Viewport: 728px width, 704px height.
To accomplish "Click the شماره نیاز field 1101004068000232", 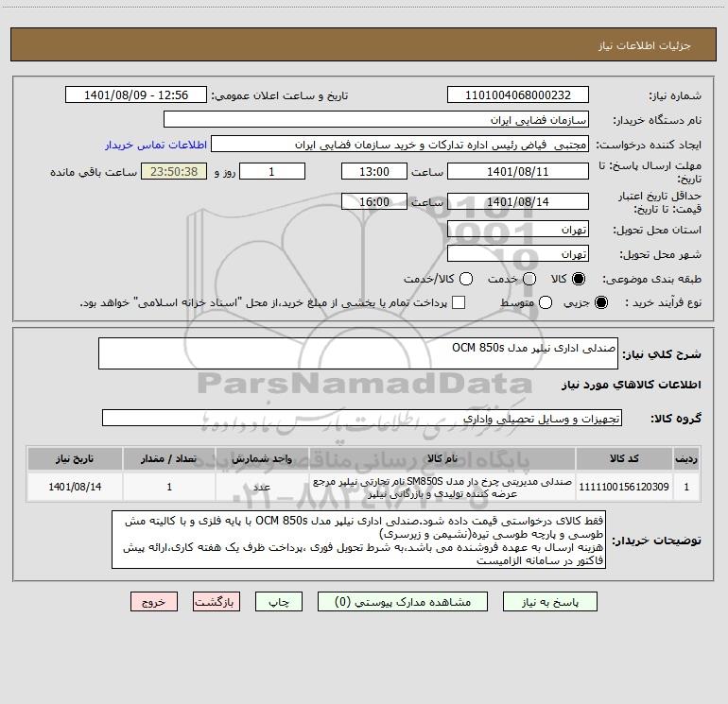I will (x=518, y=95).
